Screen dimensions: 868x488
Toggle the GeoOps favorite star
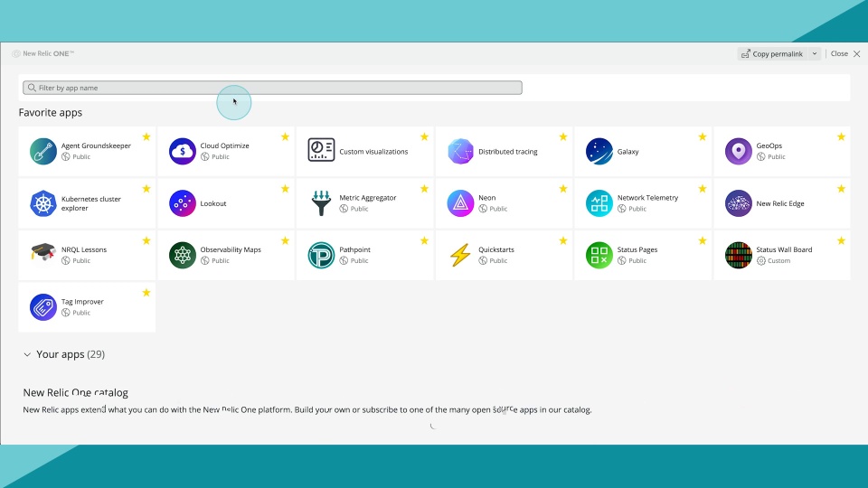(841, 136)
